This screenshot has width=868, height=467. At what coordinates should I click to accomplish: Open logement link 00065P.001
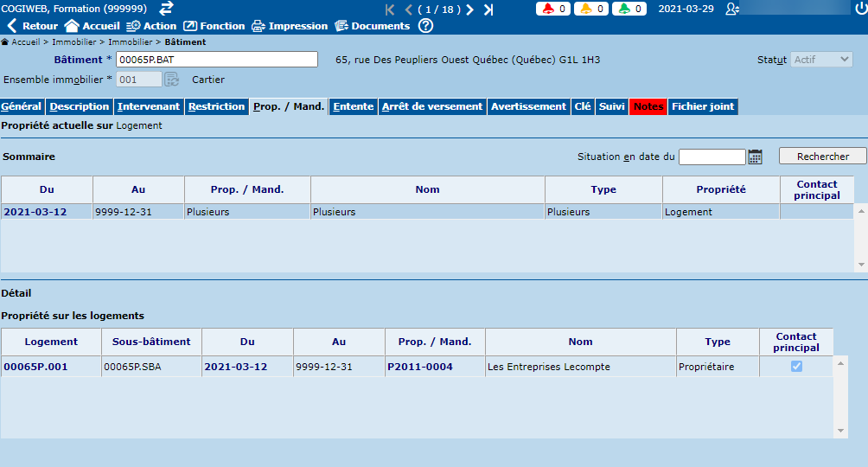(35, 367)
